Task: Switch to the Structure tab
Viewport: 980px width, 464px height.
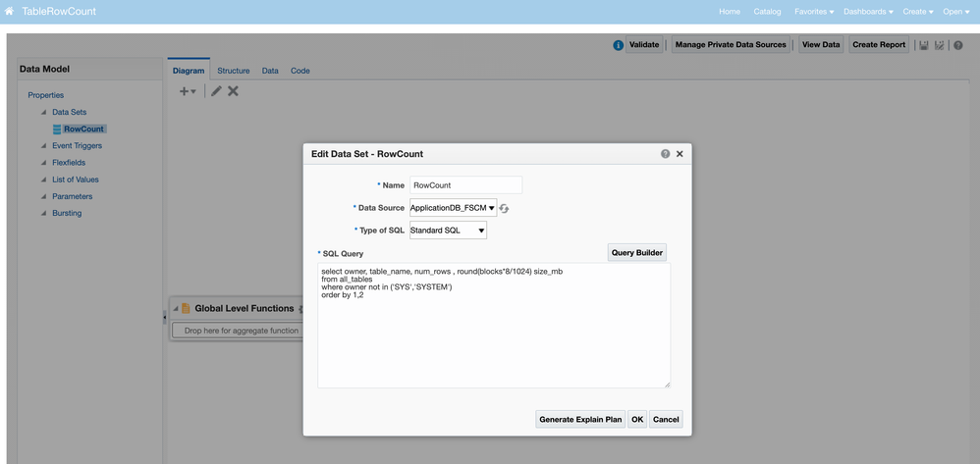Action: (233, 71)
